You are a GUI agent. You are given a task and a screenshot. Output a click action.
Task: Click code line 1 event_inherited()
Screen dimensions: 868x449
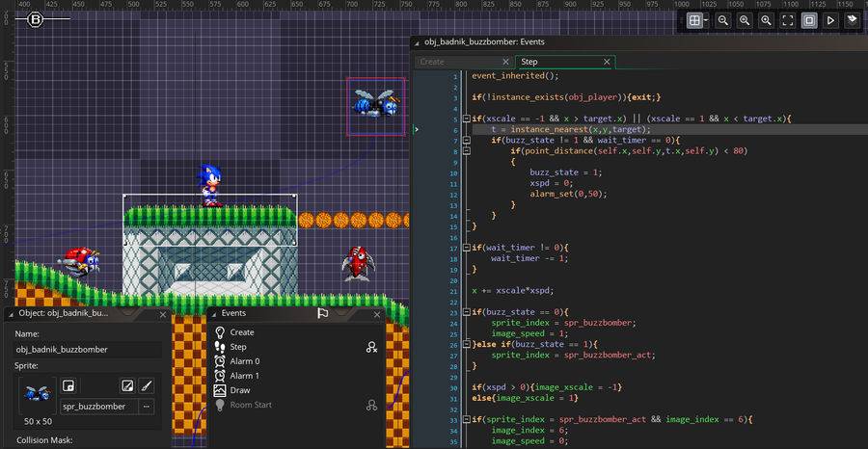(x=515, y=76)
